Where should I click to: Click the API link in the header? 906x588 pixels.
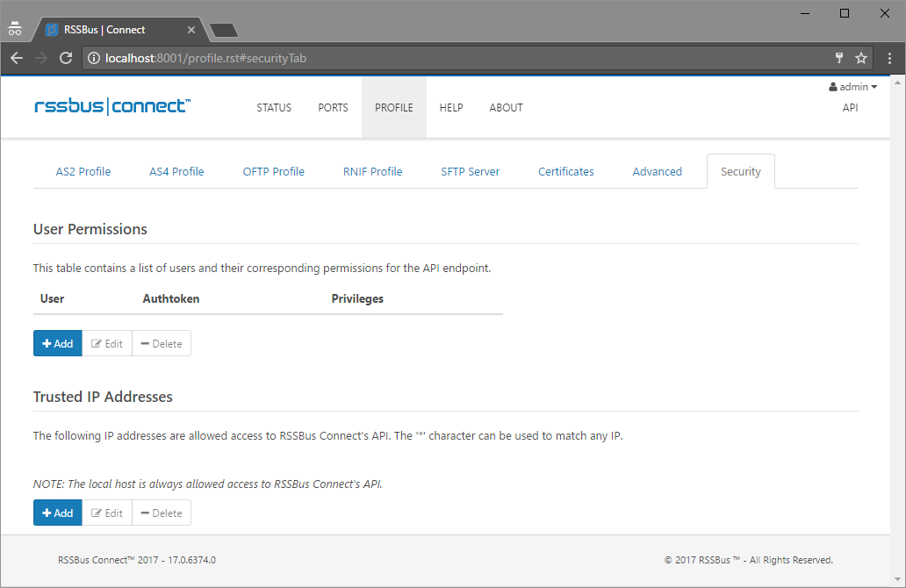point(850,107)
